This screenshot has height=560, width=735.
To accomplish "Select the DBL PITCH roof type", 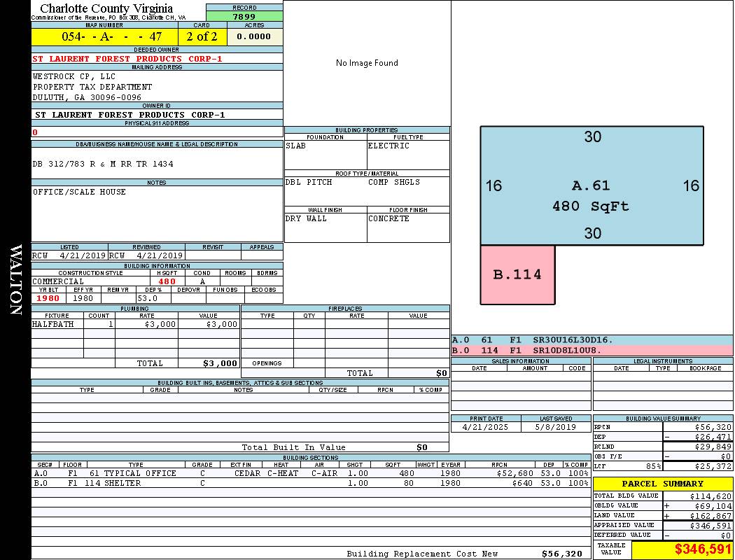I will click(309, 182).
